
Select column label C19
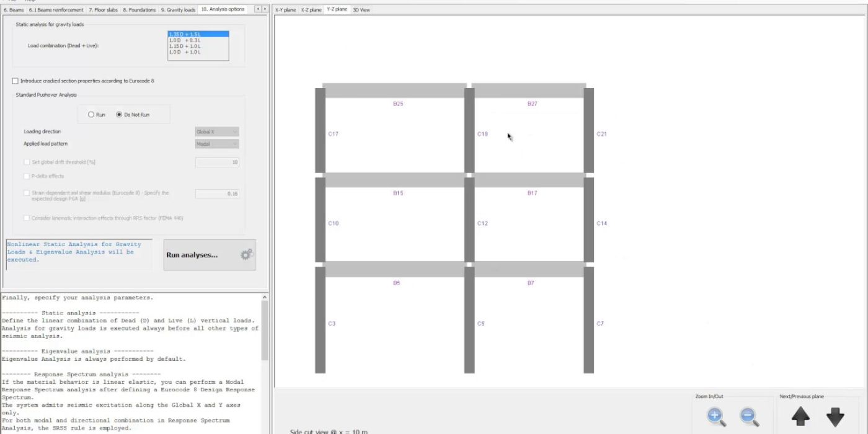pyautogui.click(x=482, y=134)
